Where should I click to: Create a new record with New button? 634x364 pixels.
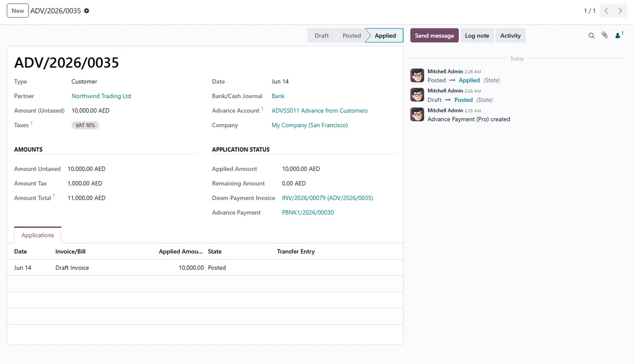click(18, 11)
